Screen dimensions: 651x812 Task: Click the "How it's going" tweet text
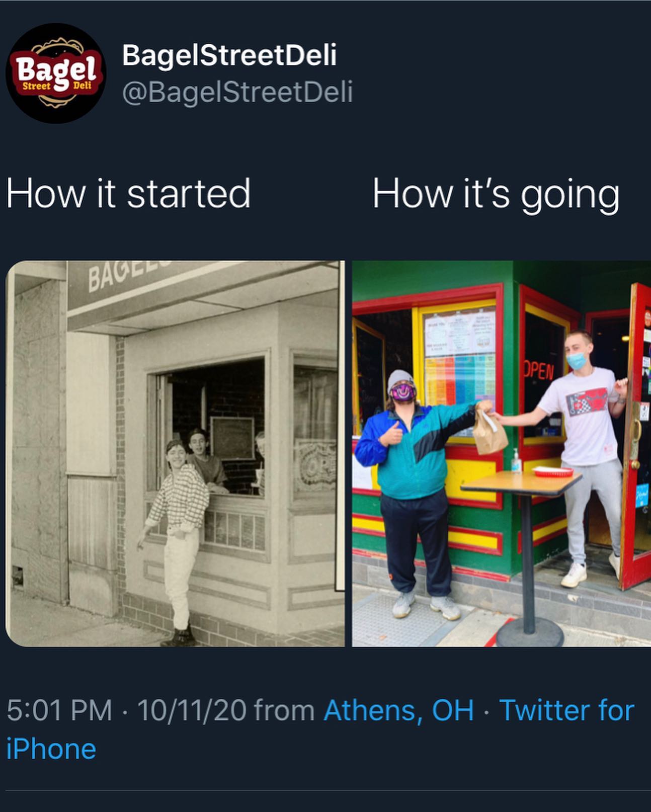point(496,194)
